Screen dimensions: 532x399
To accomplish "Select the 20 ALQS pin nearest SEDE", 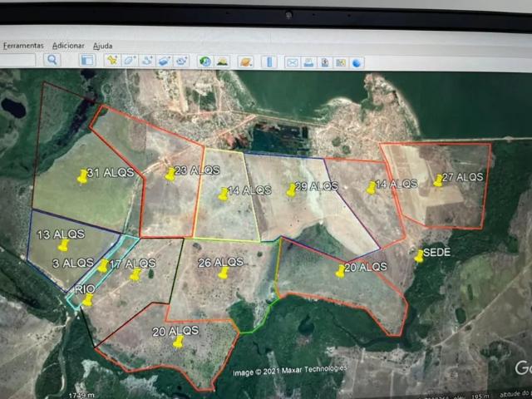I will [340, 272].
